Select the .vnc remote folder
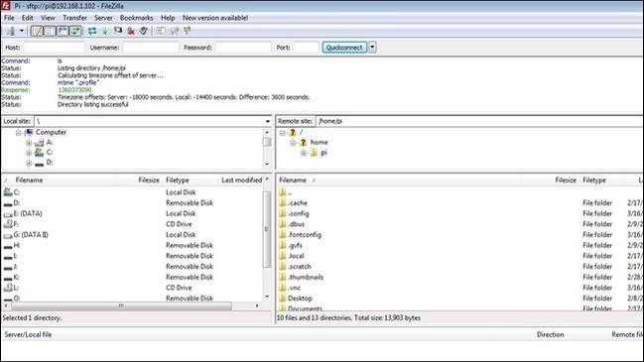 click(460, 288)
